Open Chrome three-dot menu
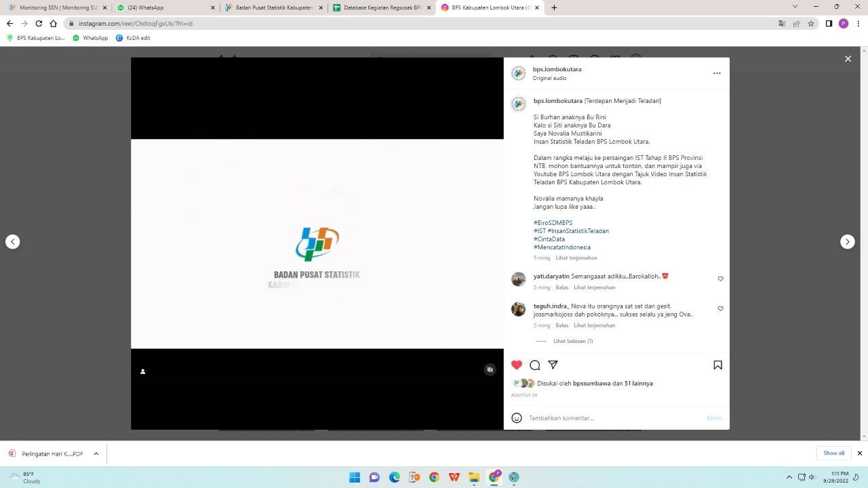The height and width of the screenshot is (488, 868). click(858, 23)
